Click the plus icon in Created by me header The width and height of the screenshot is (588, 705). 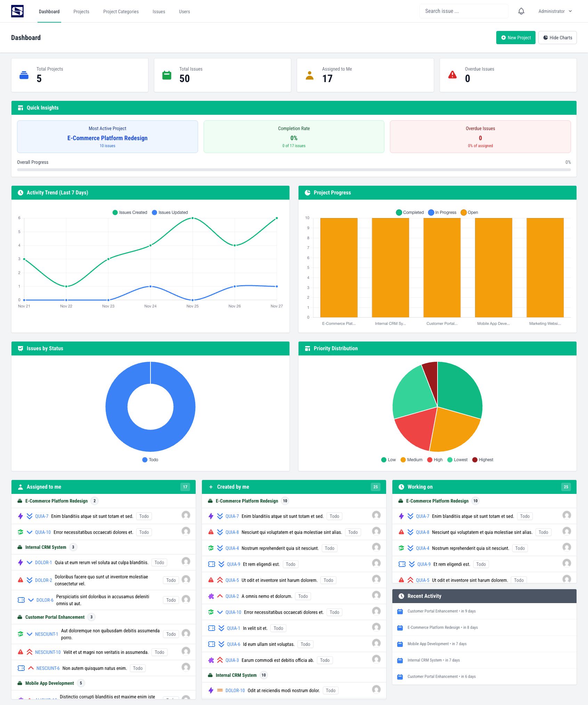[x=211, y=487]
